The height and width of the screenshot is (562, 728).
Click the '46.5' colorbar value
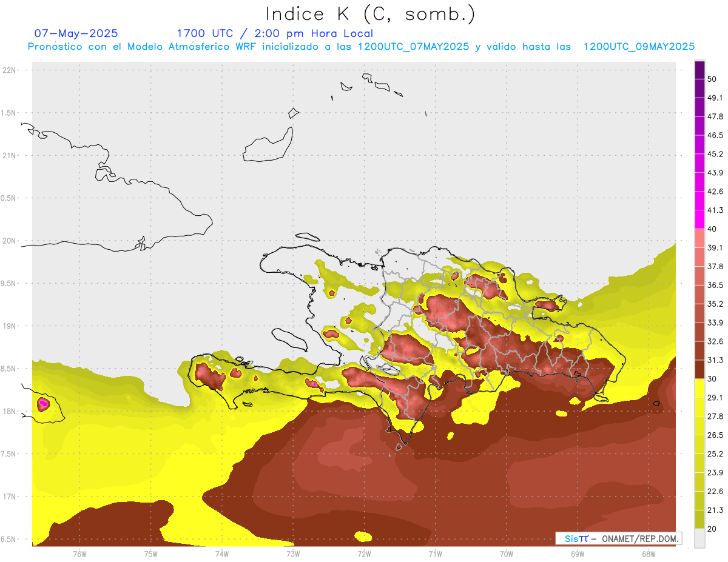tap(715, 135)
